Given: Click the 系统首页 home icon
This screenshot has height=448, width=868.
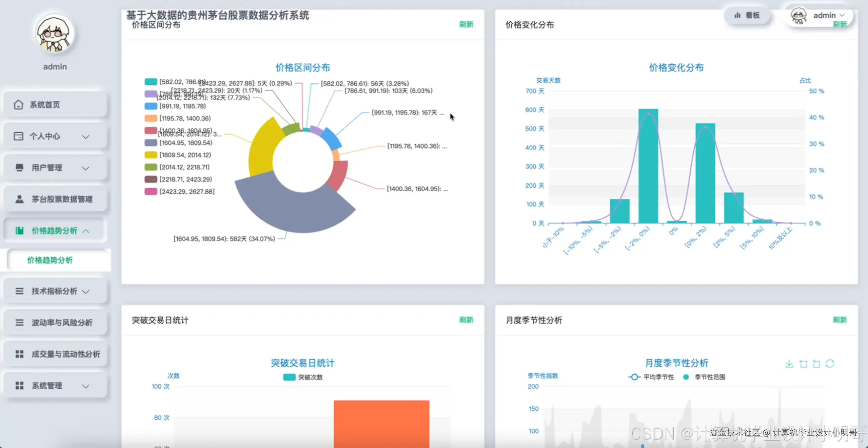Looking at the screenshot, I should click(18, 105).
